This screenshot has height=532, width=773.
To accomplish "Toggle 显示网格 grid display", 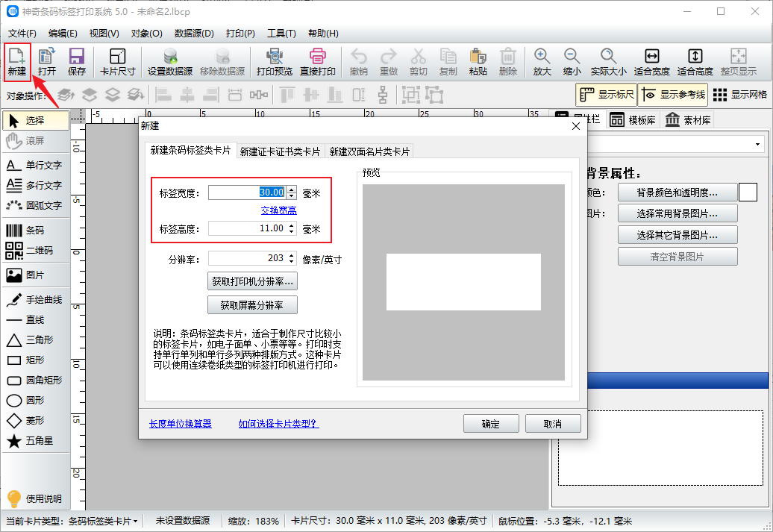I will pyautogui.click(x=740, y=95).
